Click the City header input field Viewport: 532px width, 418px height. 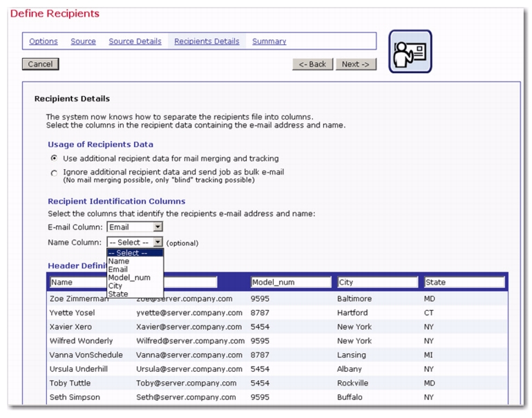[x=378, y=283]
